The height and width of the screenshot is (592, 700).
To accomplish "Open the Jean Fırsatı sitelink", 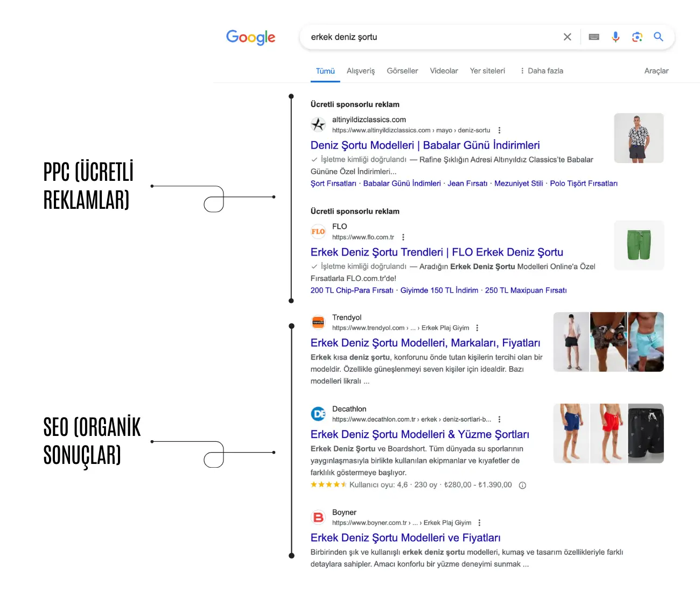I will pos(467,184).
